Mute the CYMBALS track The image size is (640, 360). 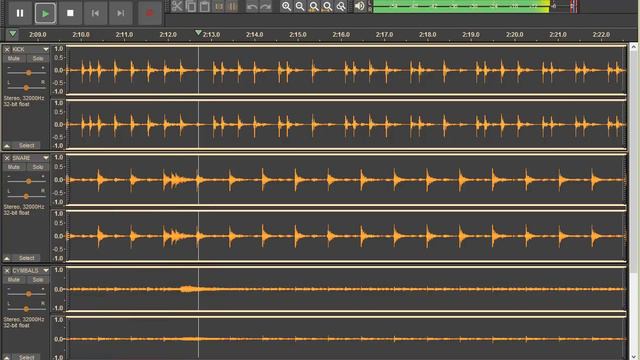click(x=13, y=280)
